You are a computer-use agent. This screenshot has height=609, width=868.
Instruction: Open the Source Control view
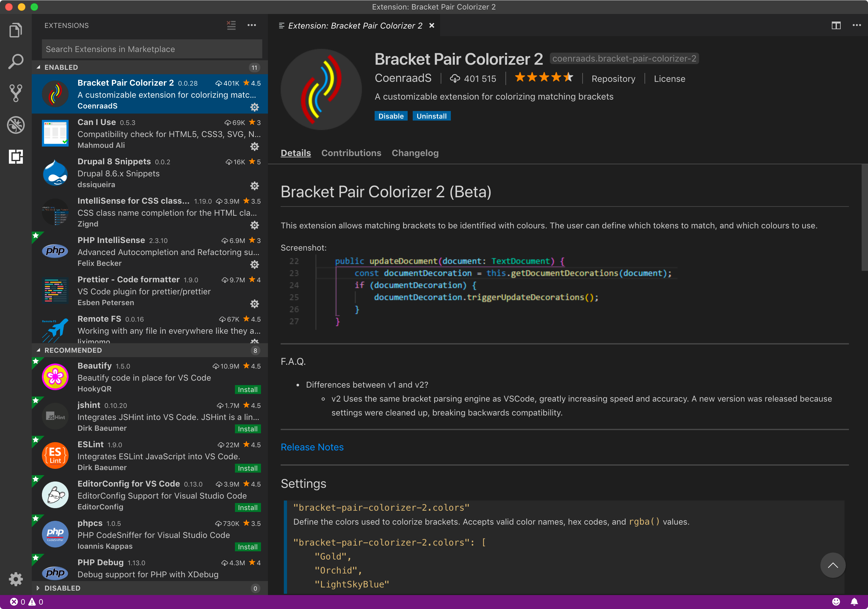(16, 93)
